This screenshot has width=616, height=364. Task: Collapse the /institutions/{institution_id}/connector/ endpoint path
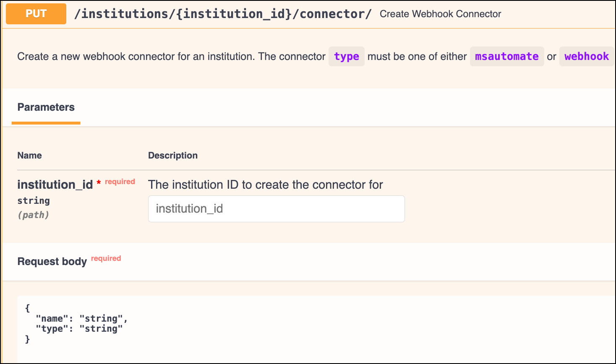click(222, 14)
